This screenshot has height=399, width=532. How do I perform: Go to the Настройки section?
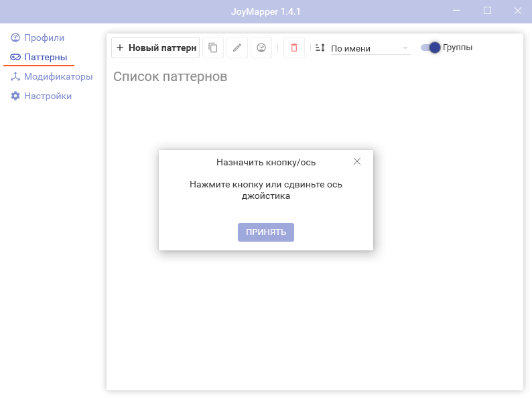point(48,96)
